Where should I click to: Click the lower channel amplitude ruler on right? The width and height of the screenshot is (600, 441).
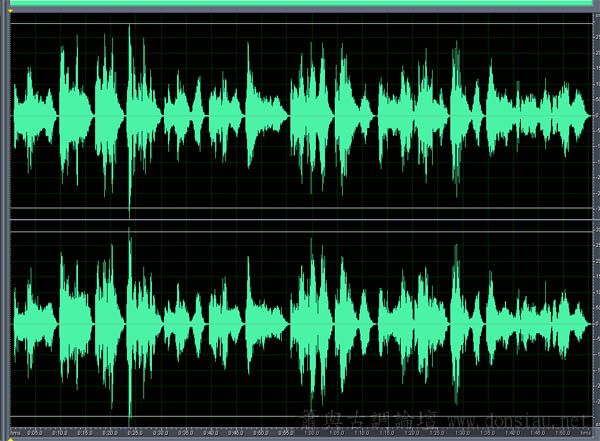point(595,322)
